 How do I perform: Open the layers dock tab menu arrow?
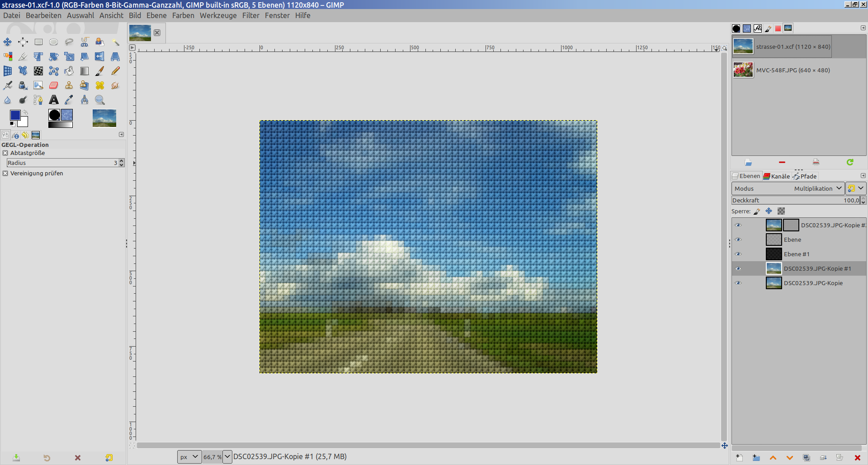[x=863, y=176]
